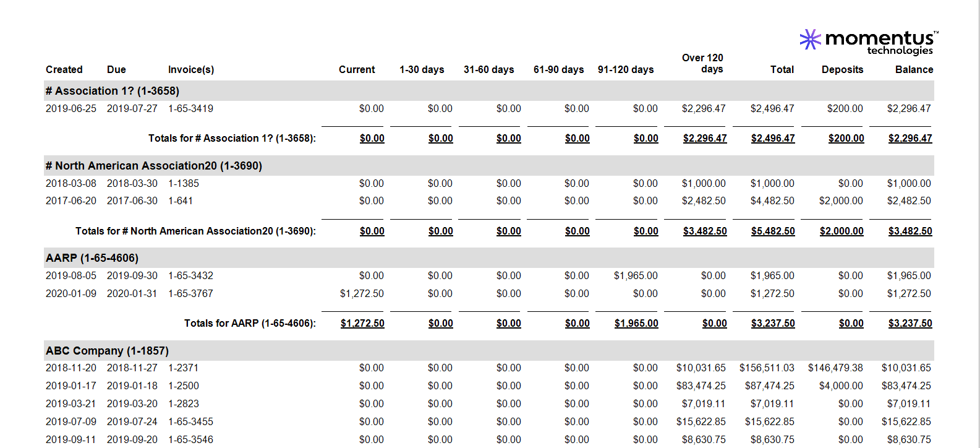980x448 pixels.
Task: Click due date 2019-01-18
Action: pos(132,386)
